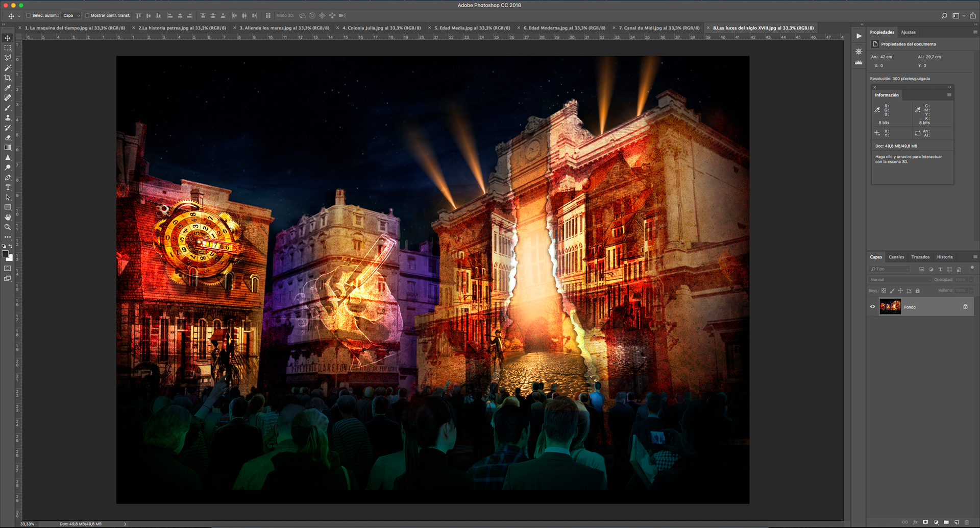Change the screen mode

pyautogui.click(x=8, y=278)
